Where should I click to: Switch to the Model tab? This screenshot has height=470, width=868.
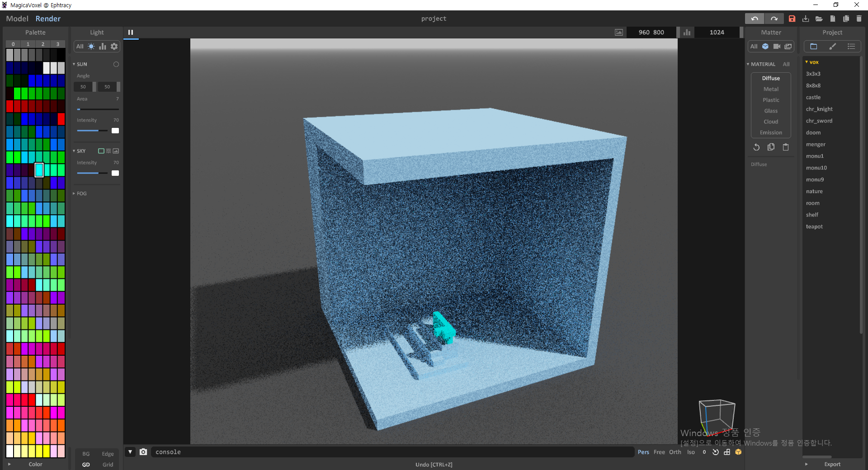17,19
